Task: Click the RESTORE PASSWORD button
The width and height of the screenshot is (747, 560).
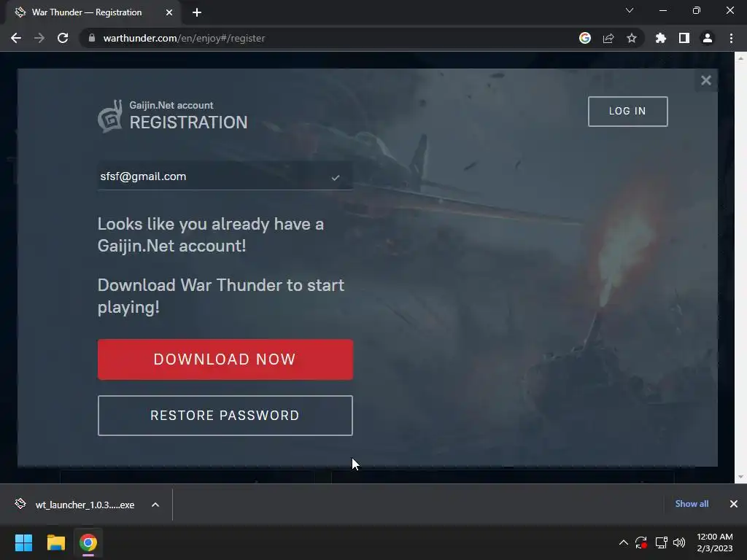Action: click(x=225, y=415)
